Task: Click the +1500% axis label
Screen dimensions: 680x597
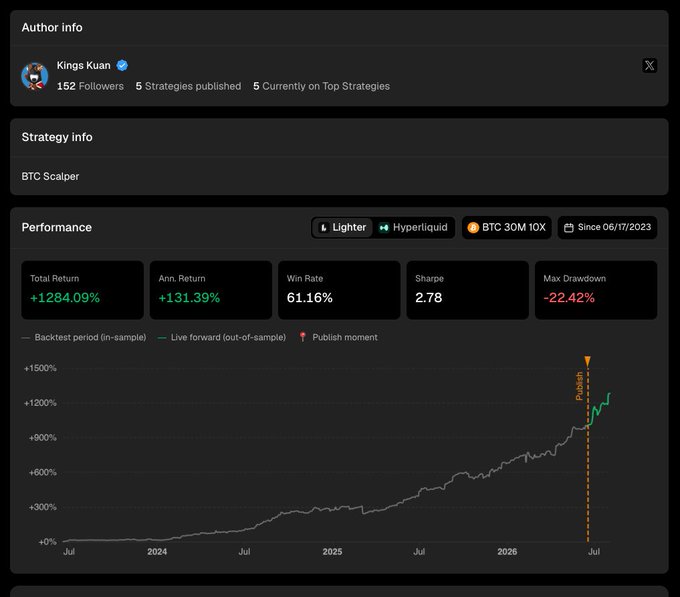Action: (40, 368)
